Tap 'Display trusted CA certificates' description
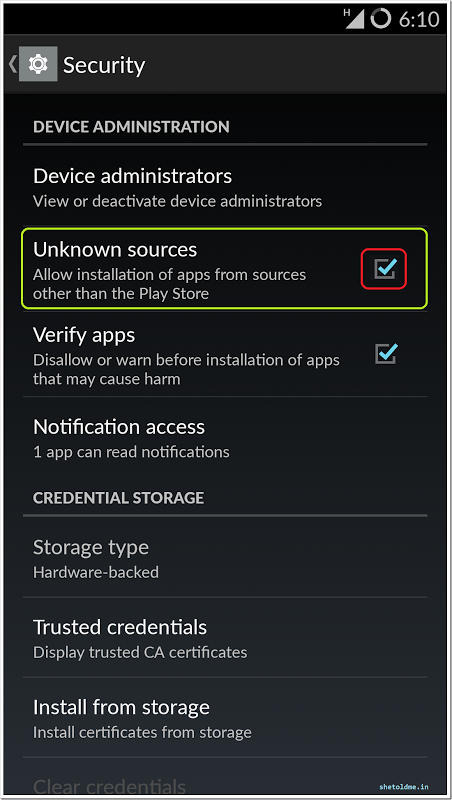 coord(140,652)
